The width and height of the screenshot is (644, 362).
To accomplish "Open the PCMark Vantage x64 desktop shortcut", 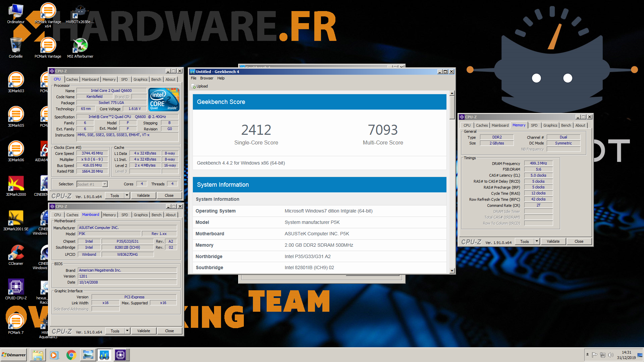I will click(x=48, y=15).
